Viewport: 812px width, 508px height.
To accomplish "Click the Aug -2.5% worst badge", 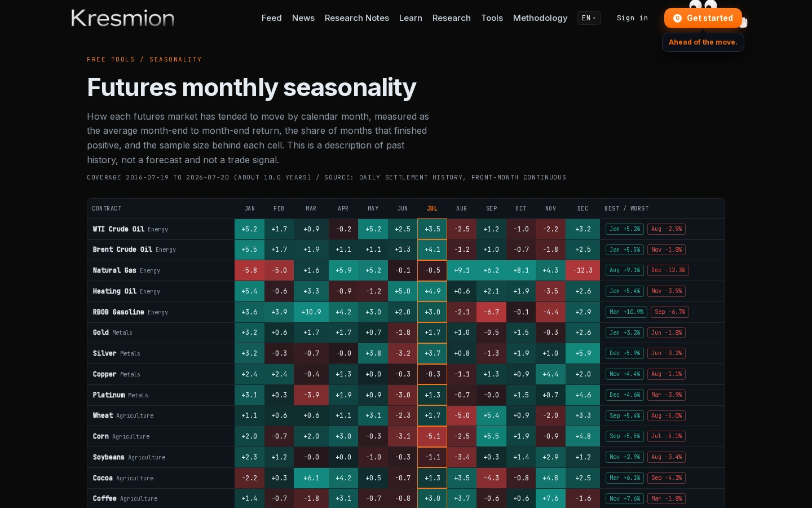I will pyautogui.click(x=667, y=229).
